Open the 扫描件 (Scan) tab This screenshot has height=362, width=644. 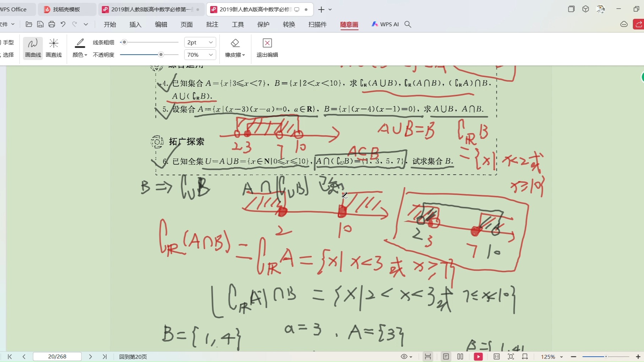317,24
